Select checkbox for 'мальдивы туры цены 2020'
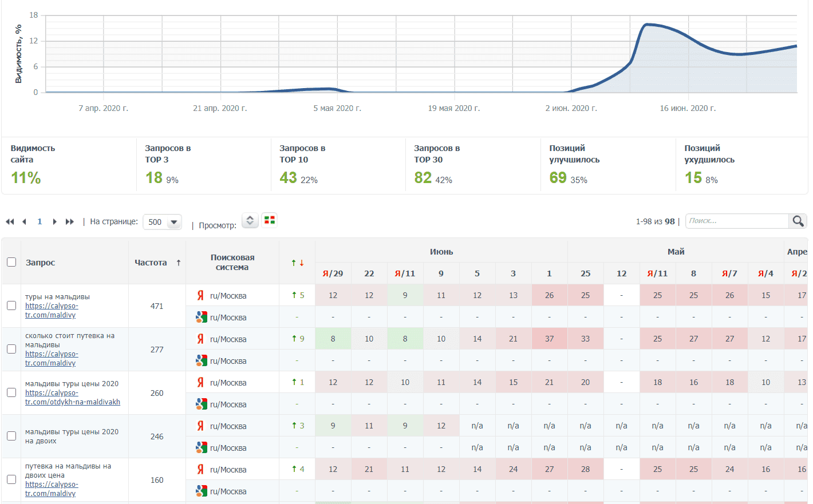Screen dimensions: 813x504 (x=11, y=392)
